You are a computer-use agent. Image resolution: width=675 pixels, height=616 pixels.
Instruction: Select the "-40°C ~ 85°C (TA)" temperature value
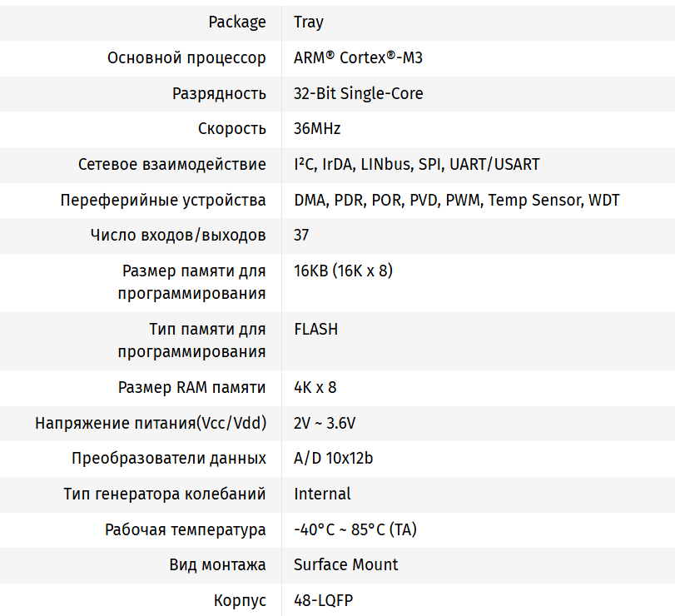click(x=355, y=529)
